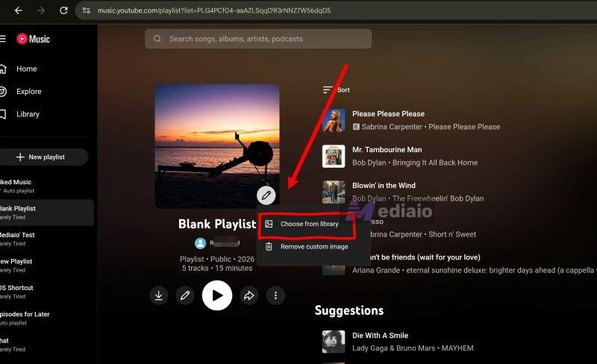The height and width of the screenshot is (364, 597).
Task: Play we can't be friends track
Action: pos(424,257)
